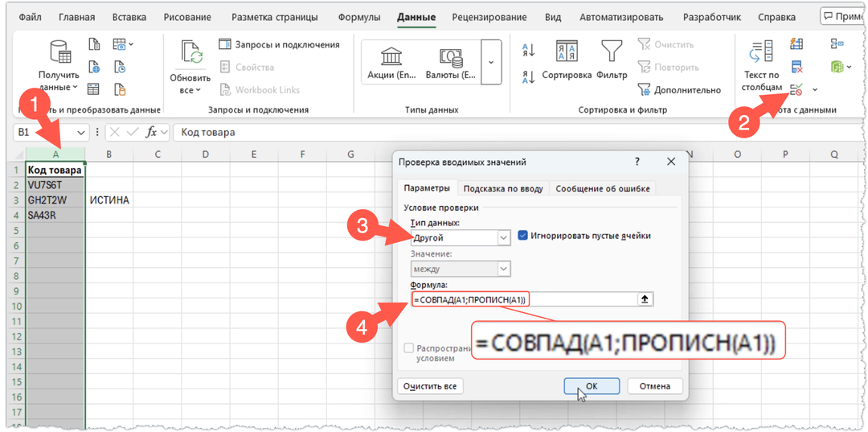
Task: Open the Тип данных dropdown showing Другой
Action: click(x=460, y=237)
